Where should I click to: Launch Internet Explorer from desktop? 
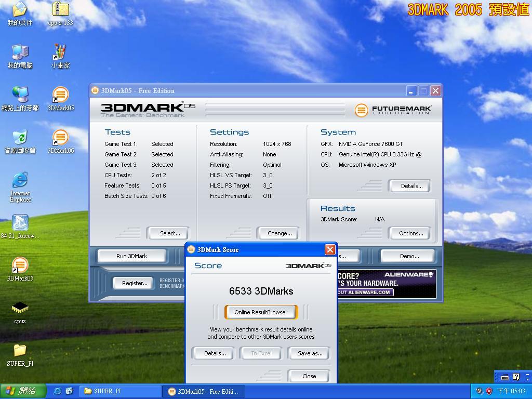20,181
